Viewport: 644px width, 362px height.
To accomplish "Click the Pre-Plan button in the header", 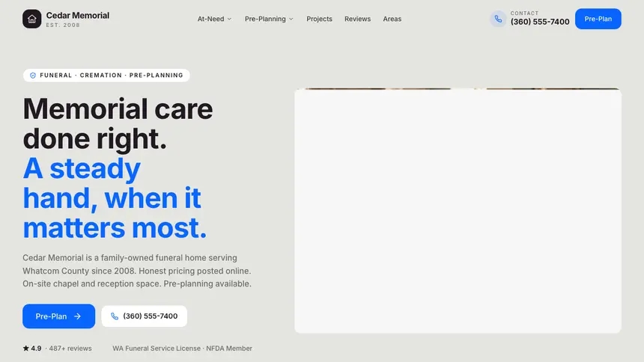I will pos(598,19).
